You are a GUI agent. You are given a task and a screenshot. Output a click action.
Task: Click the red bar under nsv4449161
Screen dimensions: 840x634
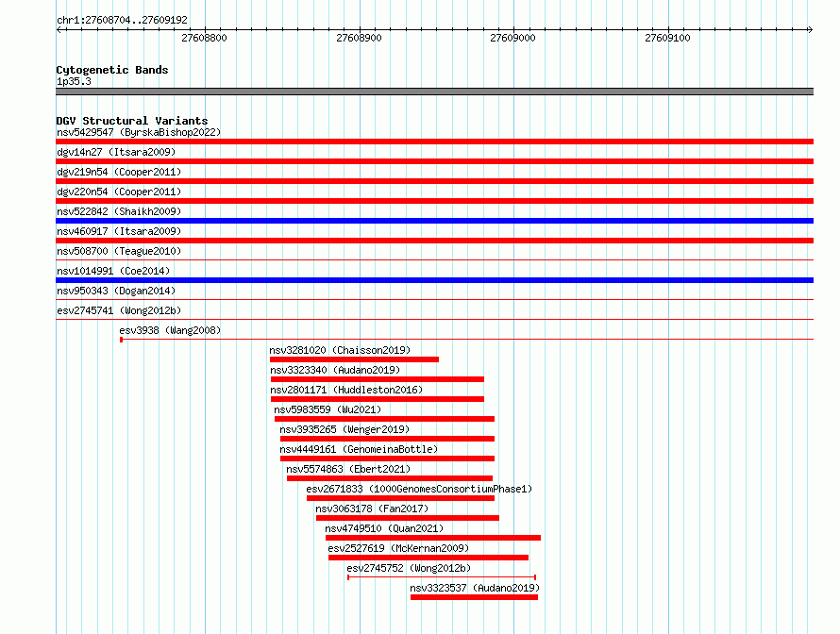(387, 459)
